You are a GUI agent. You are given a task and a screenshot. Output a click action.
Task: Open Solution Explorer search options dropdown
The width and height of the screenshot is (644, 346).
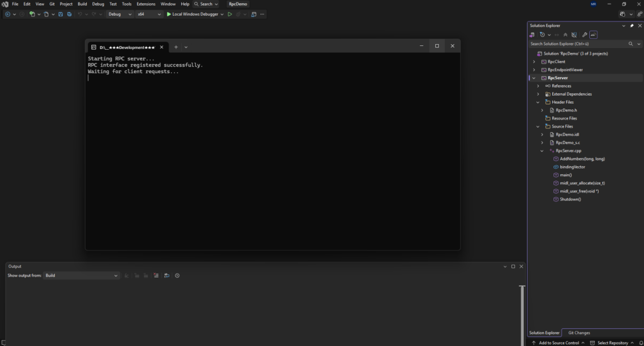click(639, 44)
